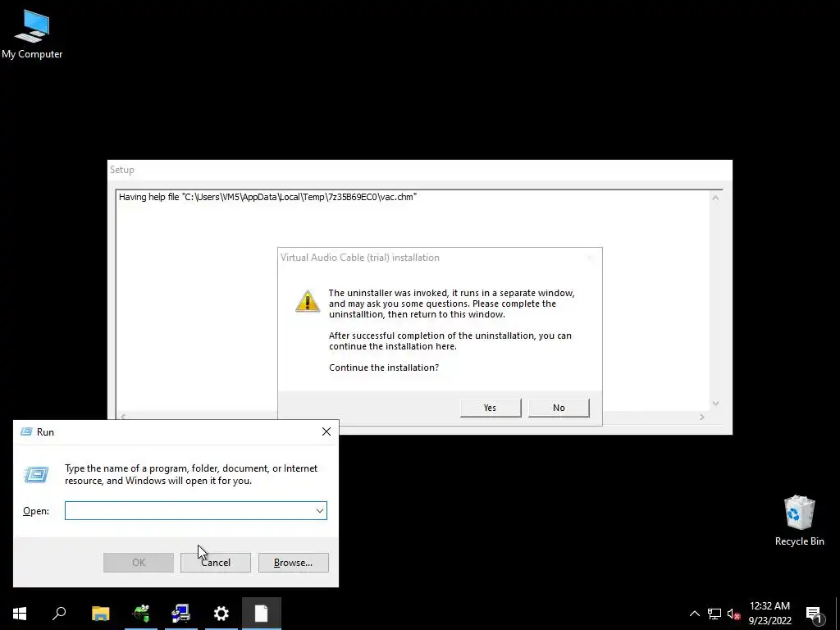Expand the Open history dropdown in Run

320,510
